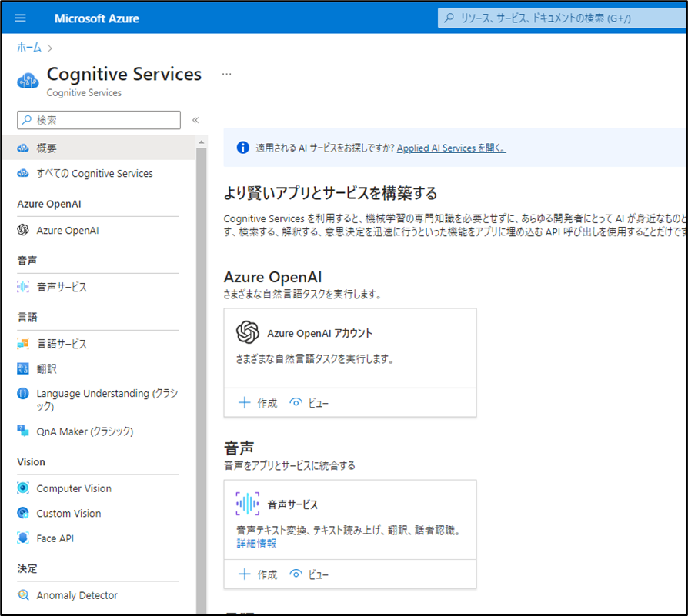Click the Microsoft Azure title link

click(x=96, y=18)
